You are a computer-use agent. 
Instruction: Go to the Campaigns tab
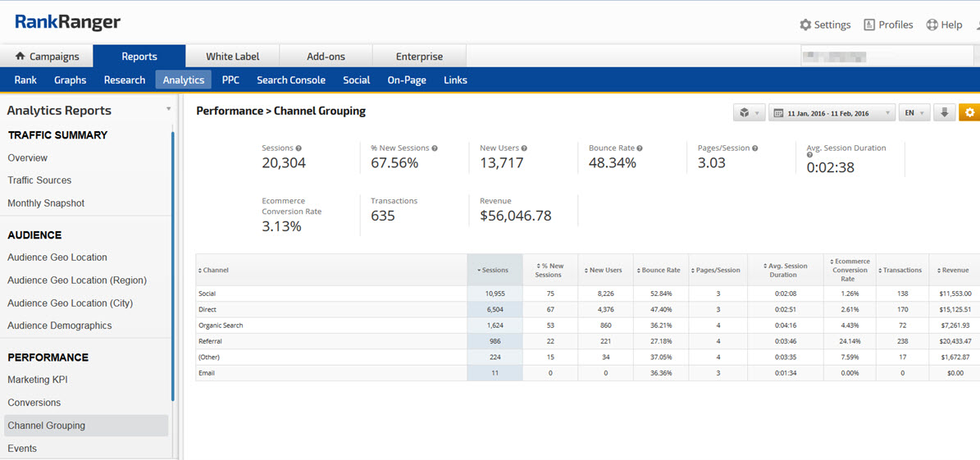coord(47,57)
